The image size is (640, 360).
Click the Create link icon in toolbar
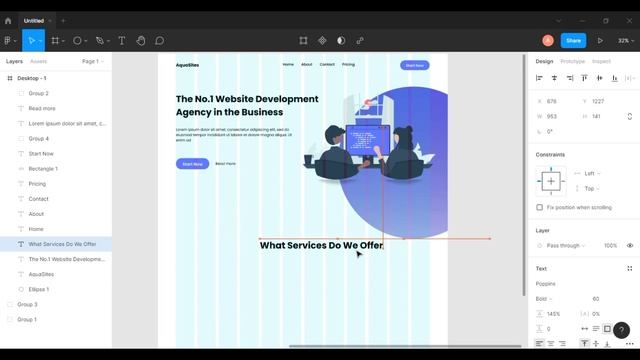360,40
